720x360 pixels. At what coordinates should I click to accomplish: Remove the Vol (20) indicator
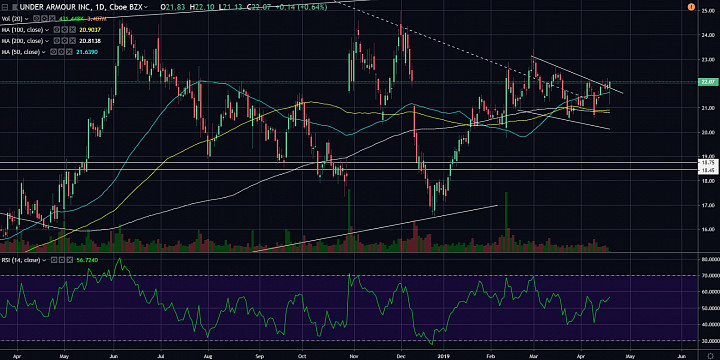pyautogui.click(x=52, y=18)
